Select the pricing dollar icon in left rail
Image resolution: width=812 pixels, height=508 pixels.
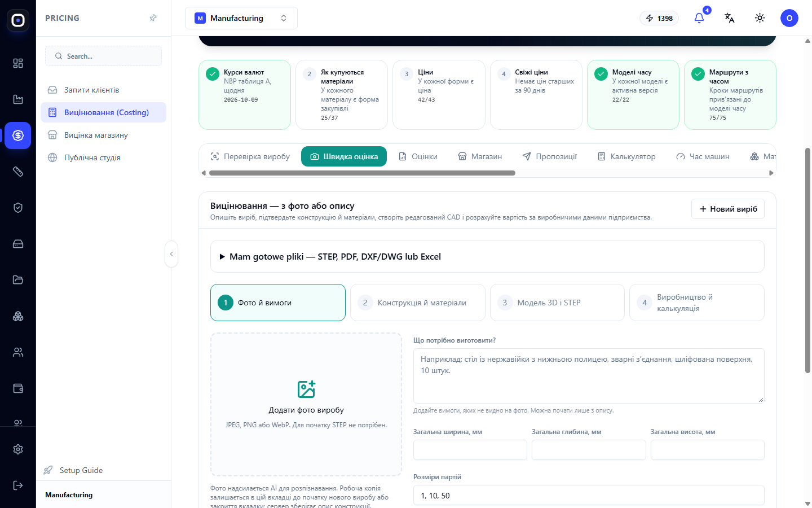[18, 135]
